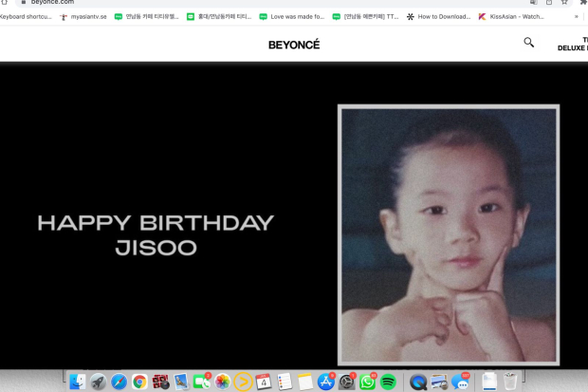Open the Trash in the dock
This screenshot has height=392, width=588.
(x=510, y=382)
